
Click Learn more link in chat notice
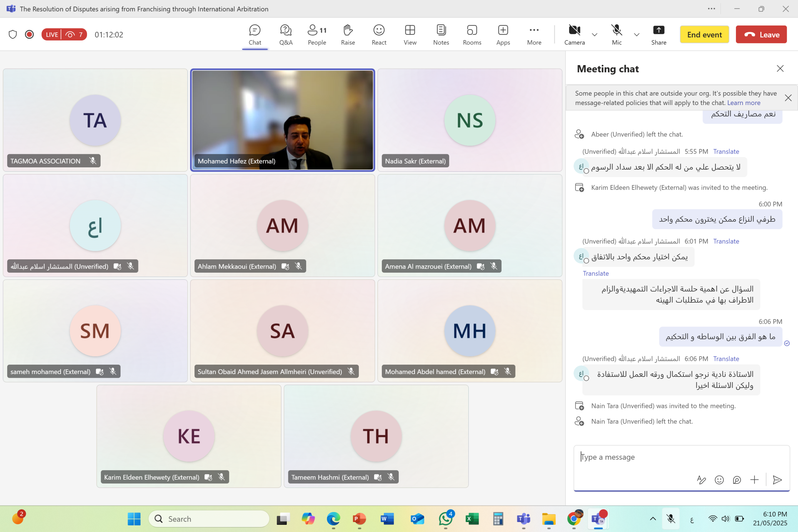[x=743, y=103]
